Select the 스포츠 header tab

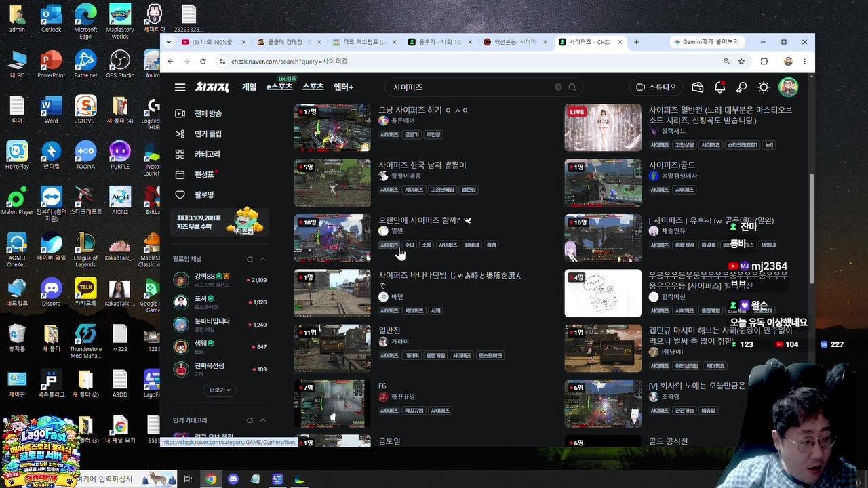click(313, 87)
